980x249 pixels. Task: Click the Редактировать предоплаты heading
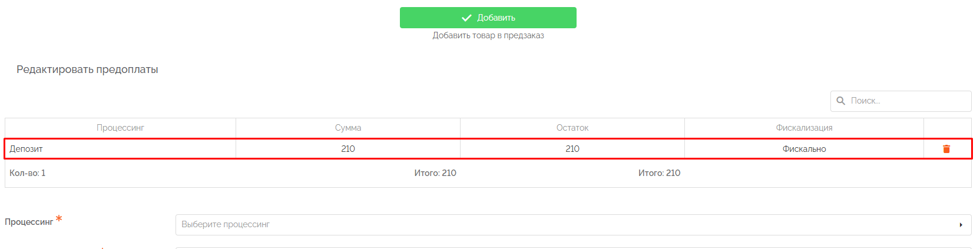click(87, 69)
